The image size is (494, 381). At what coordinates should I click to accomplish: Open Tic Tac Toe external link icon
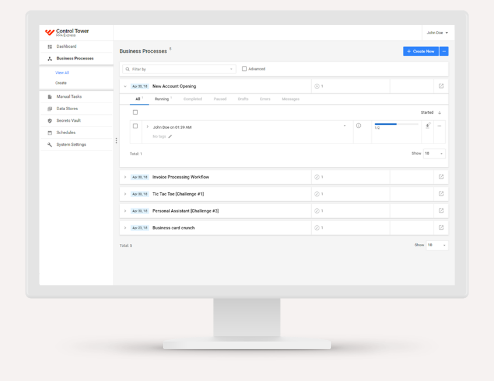pyautogui.click(x=441, y=194)
